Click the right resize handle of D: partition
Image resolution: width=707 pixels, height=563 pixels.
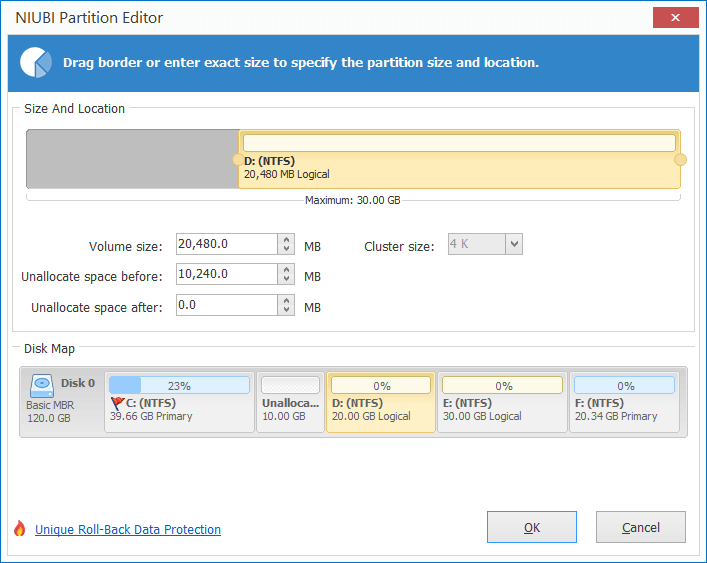[x=680, y=160]
